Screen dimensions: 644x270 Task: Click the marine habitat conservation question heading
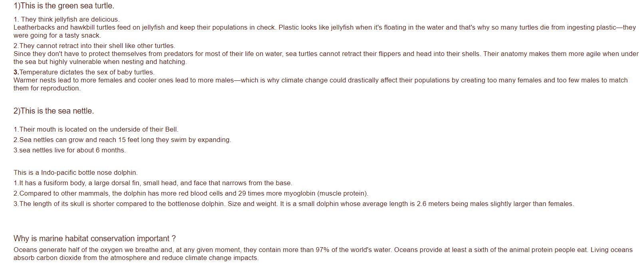tap(94, 239)
